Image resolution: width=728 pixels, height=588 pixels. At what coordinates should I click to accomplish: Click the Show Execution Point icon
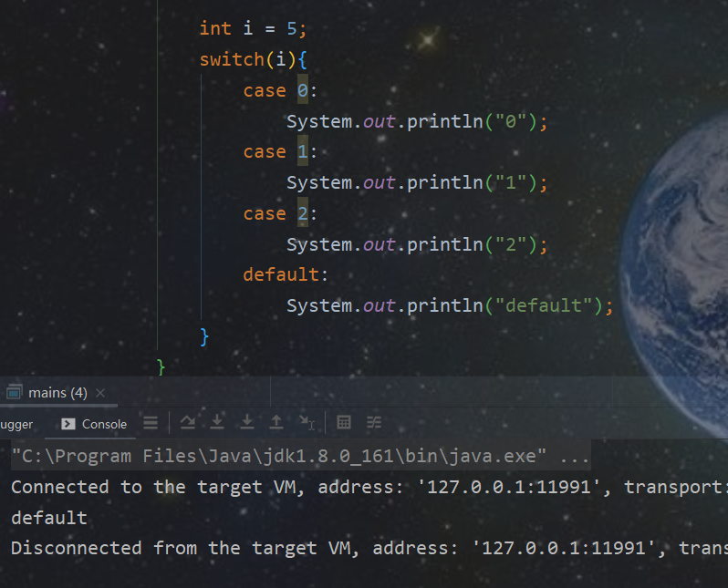point(151,423)
